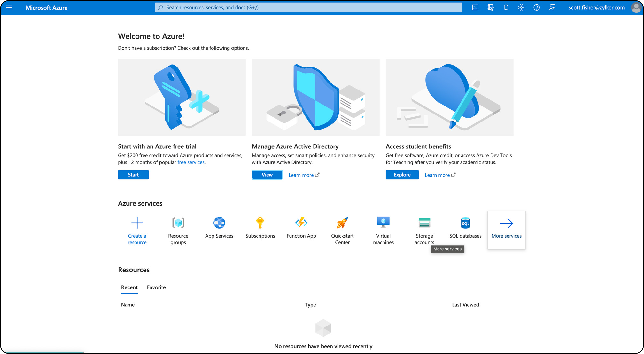Click the Active Directory shield illustration
Image resolution: width=644 pixels, height=354 pixels.
[315, 97]
